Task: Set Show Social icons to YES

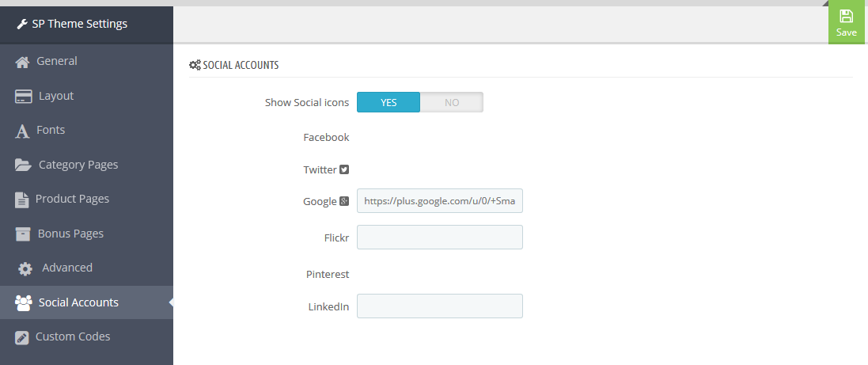Action: click(388, 102)
